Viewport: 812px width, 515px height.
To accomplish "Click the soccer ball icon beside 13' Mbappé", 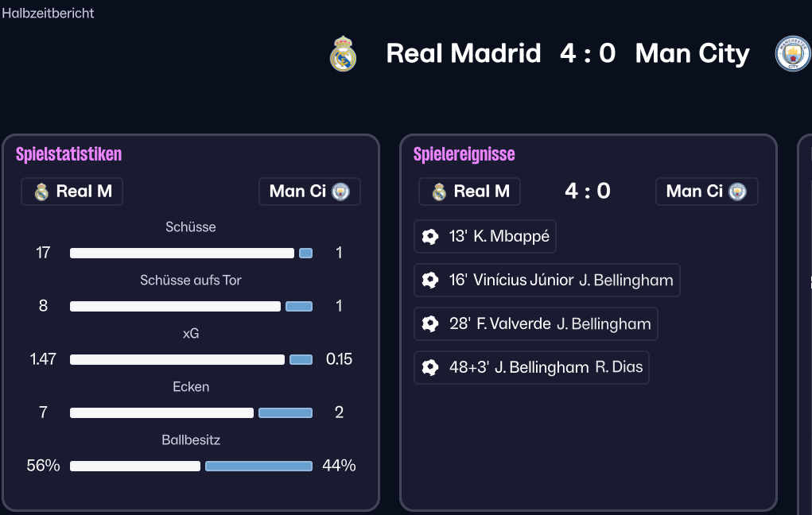I will [430, 236].
